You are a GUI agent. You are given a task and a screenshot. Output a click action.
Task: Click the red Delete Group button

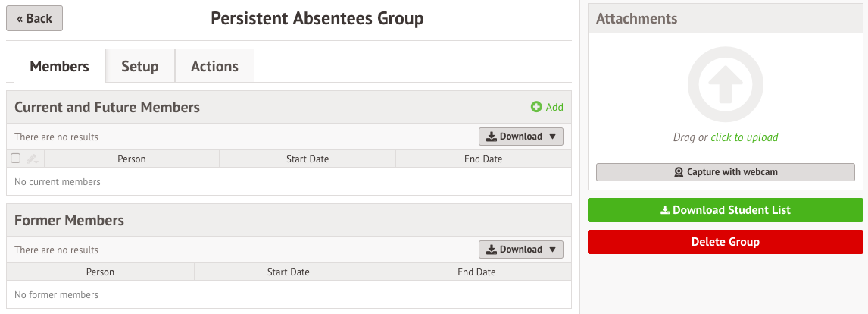[725, 242]
